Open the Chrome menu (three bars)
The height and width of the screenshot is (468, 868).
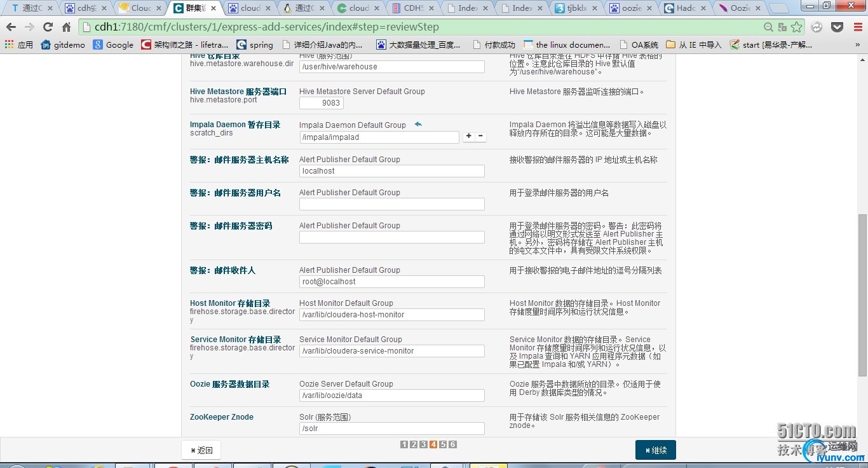857,27
